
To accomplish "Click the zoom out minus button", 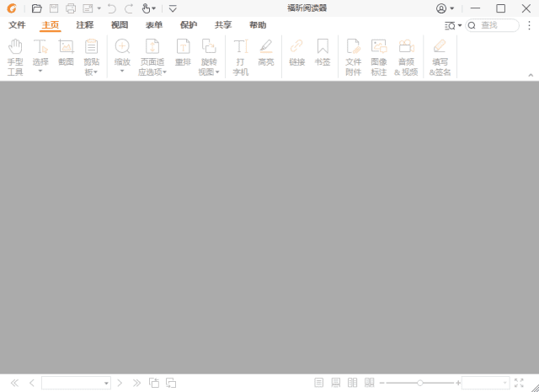I will click(x=382, y=383).
